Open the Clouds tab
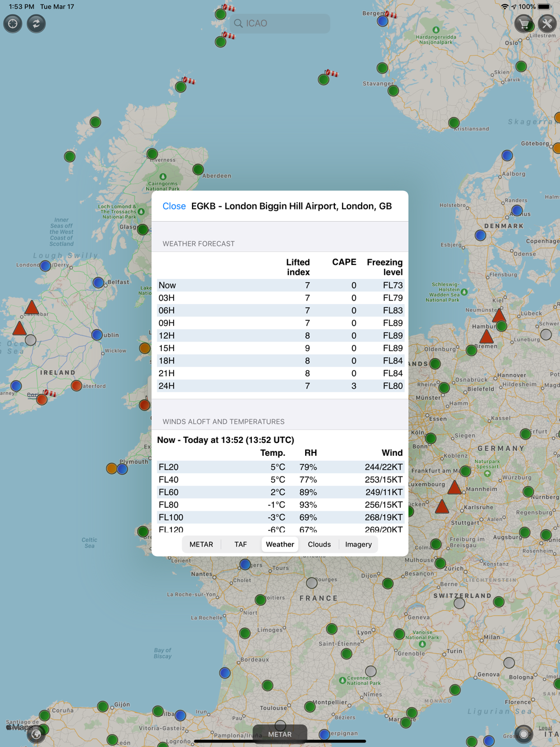This screenshot has width=560, height=747. click(319, 544)
